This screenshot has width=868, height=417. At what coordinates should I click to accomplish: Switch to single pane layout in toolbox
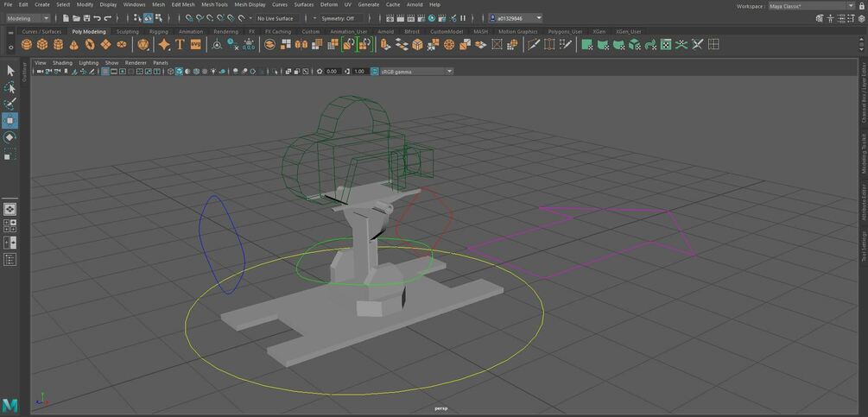point(10,209)
